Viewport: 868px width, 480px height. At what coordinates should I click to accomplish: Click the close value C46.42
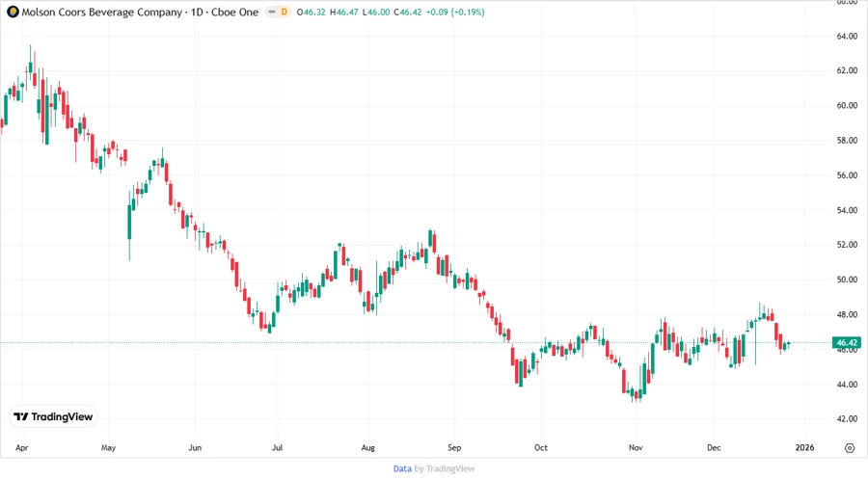408,13
